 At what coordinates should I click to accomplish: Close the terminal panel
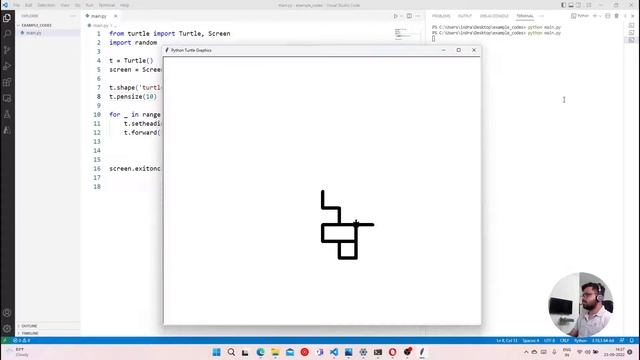click(633, 16)
